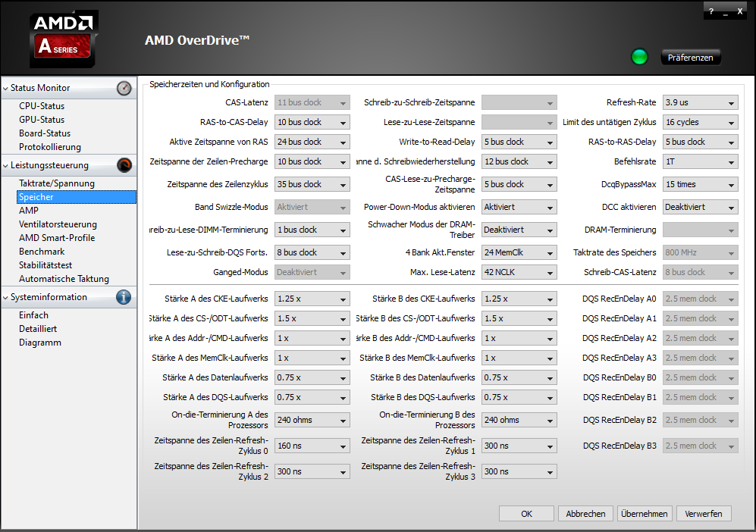This screenshot has height=532, width=756.
Task: Open CAS-Lese-zu-Precharge-Zeitspanne dropdown
Action: [x=519, y=185]
